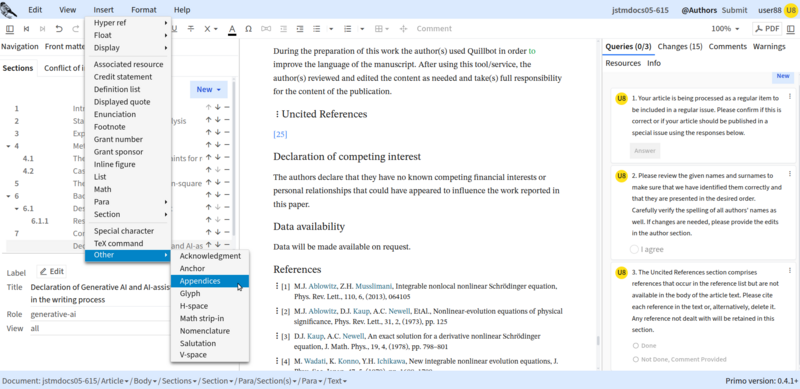Move section 2 up arrow
This screenshot has width=800, height=389.
point(208,120)
